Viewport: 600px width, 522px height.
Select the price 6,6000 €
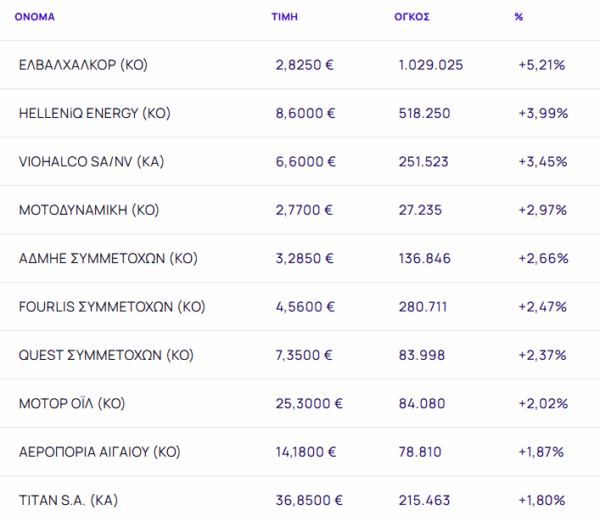pyautogui.click(x=305, y=161)
